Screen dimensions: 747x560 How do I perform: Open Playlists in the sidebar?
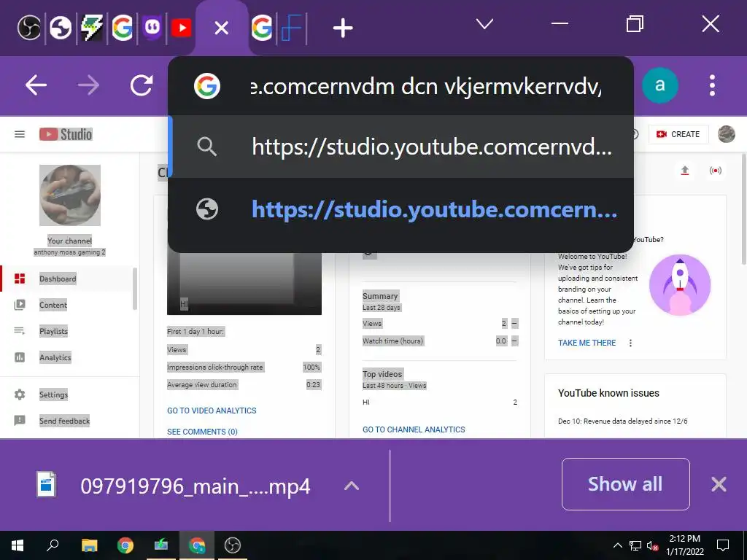tap(66, 331)
